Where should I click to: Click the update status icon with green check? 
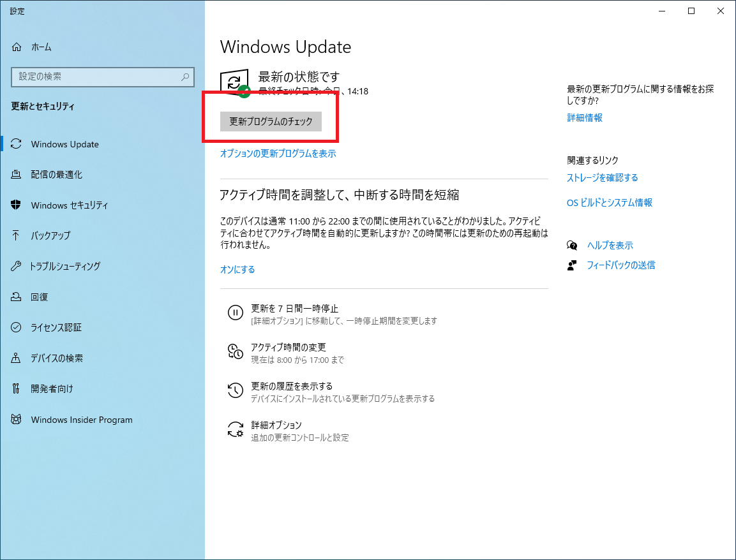[x=235, y=84]
